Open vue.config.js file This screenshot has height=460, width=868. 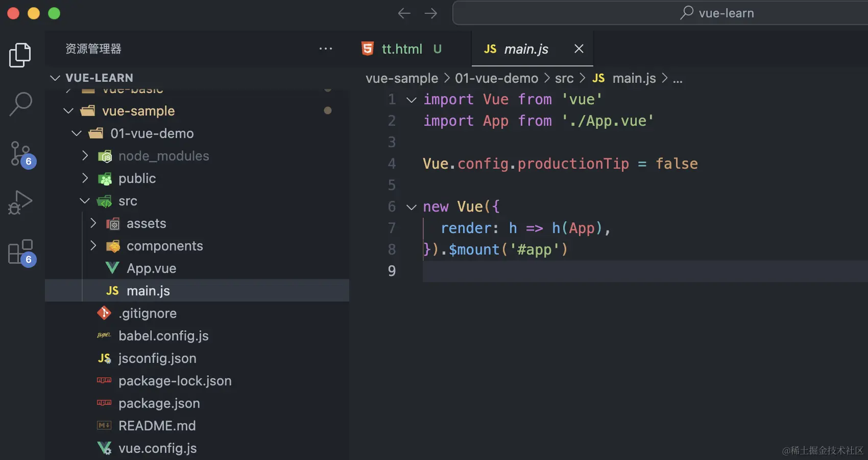(x=158, y=448)
